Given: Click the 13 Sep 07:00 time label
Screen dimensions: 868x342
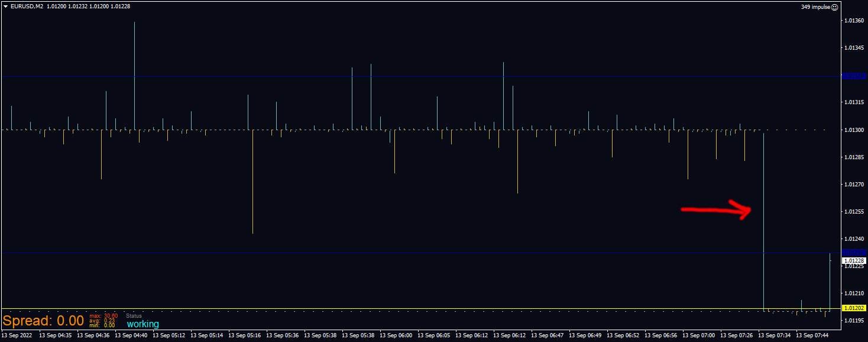Looking at the screenshot, I should (699, 335).
